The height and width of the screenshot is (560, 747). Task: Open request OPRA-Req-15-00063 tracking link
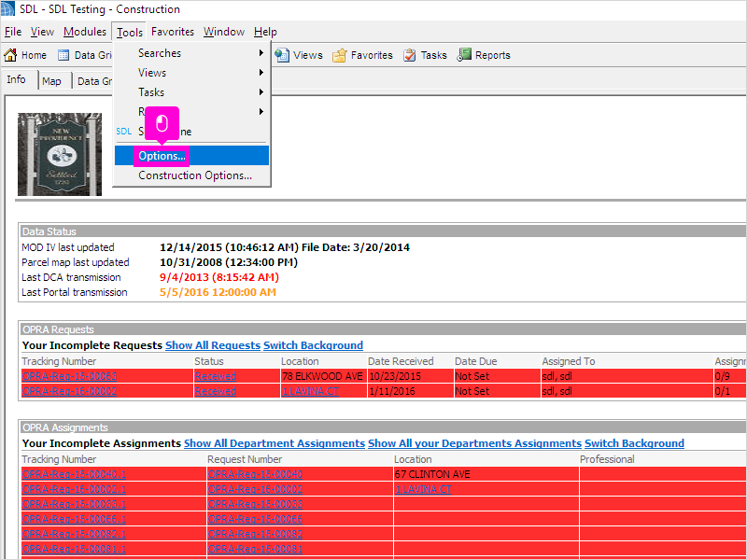coord(69,376)
